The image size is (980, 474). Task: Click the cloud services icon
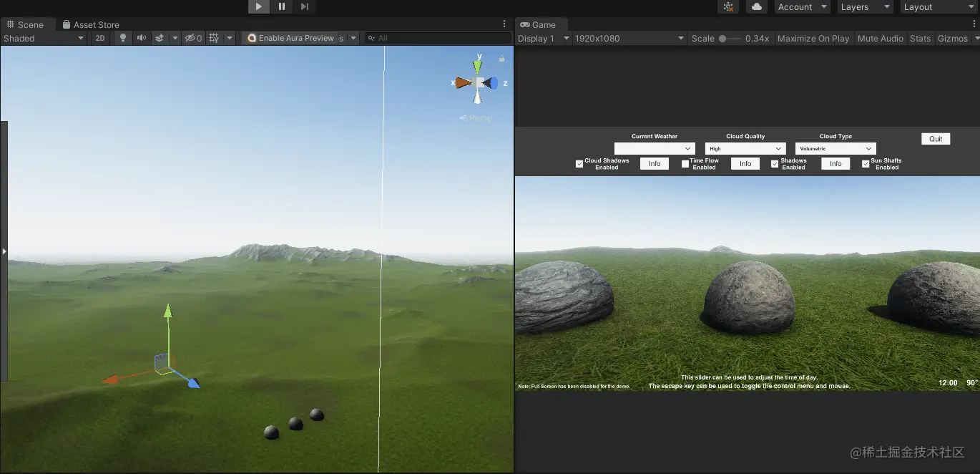pos(756,6)
